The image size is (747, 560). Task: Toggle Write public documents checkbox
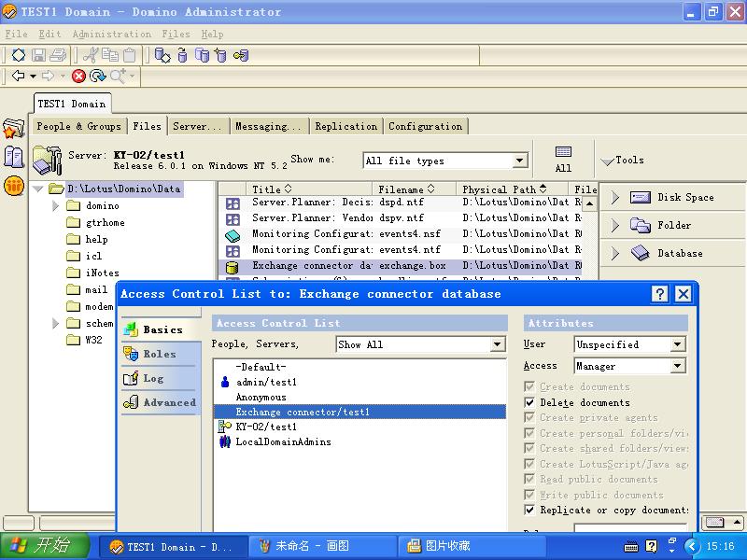coord(529,495)
